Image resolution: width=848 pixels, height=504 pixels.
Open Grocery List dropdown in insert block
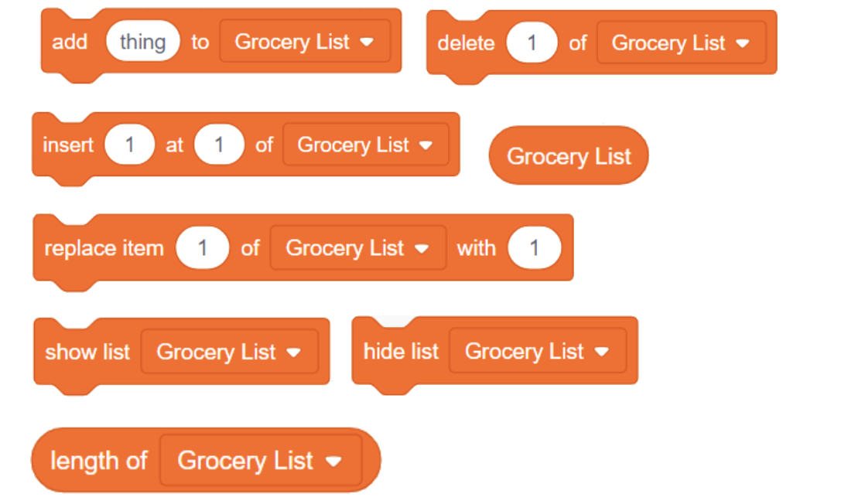click(x=365, y=145)
